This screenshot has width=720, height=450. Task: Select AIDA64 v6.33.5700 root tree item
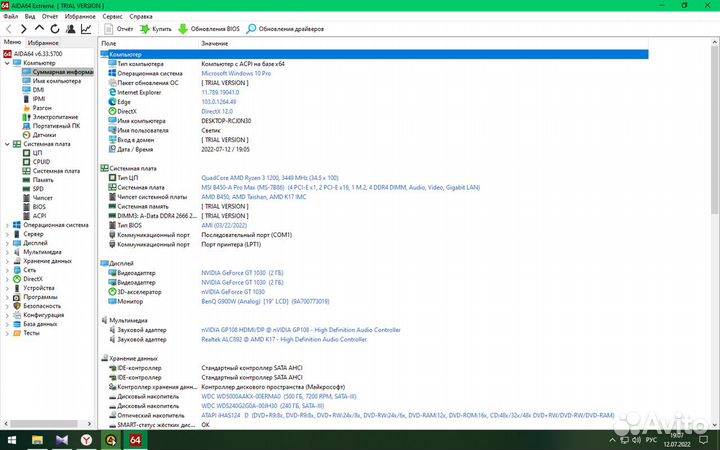point(33,54)
